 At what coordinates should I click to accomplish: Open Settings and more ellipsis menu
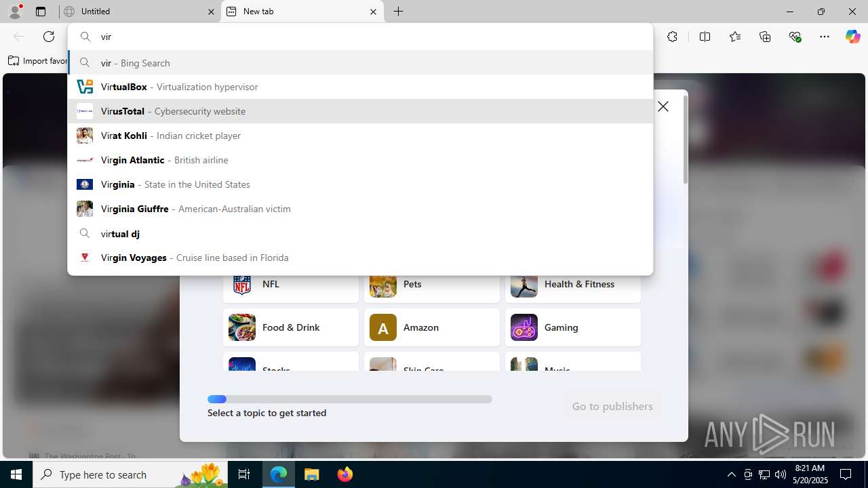(825, 37)
